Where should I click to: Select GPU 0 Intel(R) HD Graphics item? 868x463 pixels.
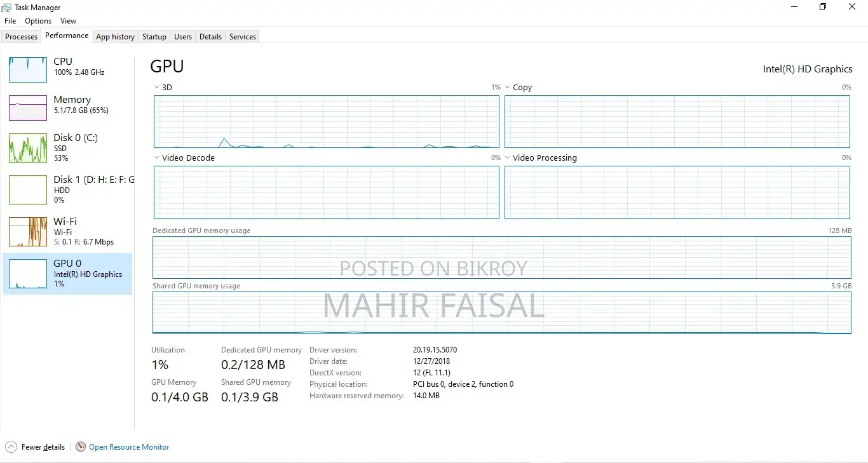tap(68, 274)
